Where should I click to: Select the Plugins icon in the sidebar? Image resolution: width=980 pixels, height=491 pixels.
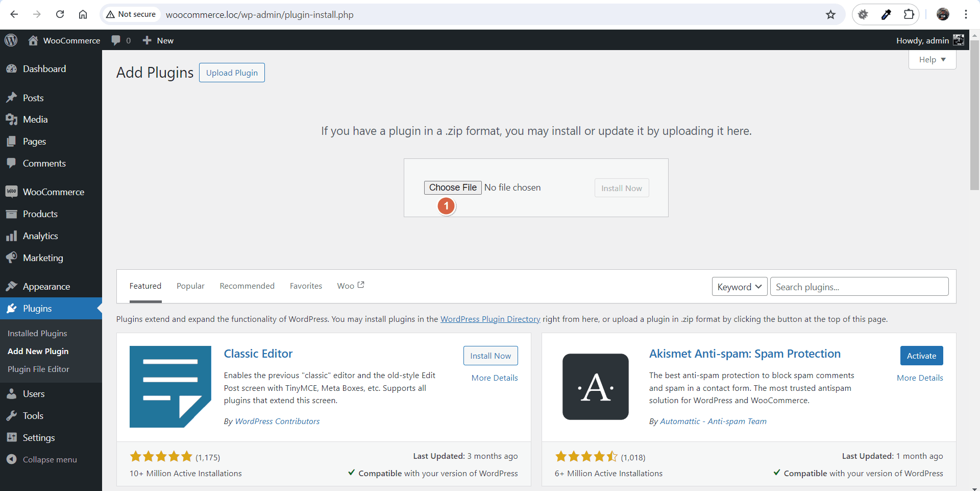[x=12, y=308]
